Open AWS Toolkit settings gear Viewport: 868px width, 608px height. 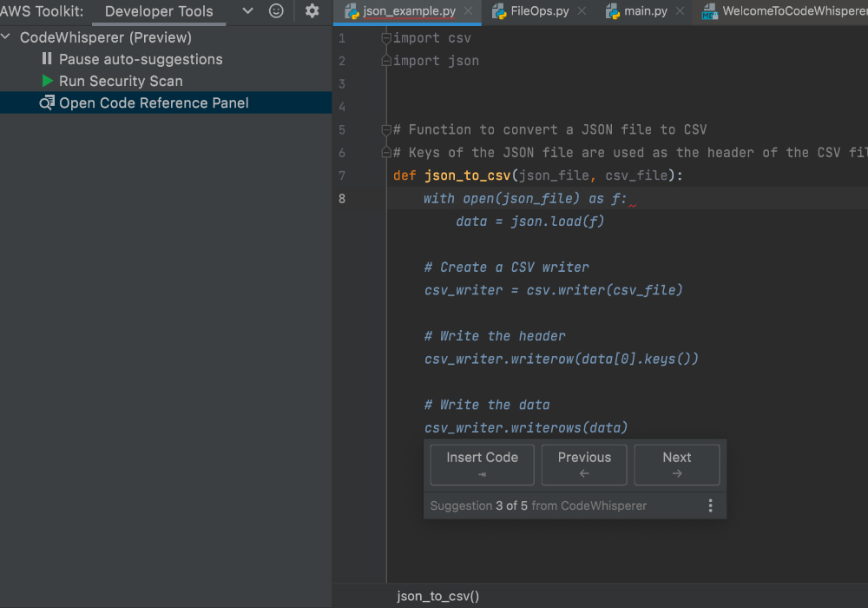[x=312, y=11]
